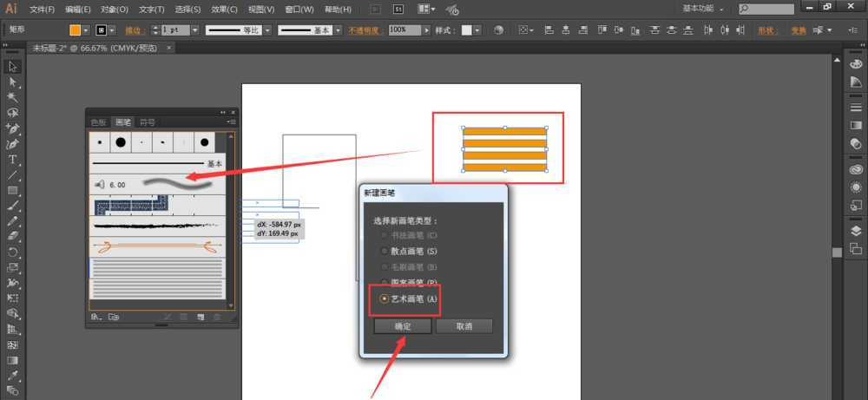
Task: Switch to the 色板 tab
Action: click(99, 122)
